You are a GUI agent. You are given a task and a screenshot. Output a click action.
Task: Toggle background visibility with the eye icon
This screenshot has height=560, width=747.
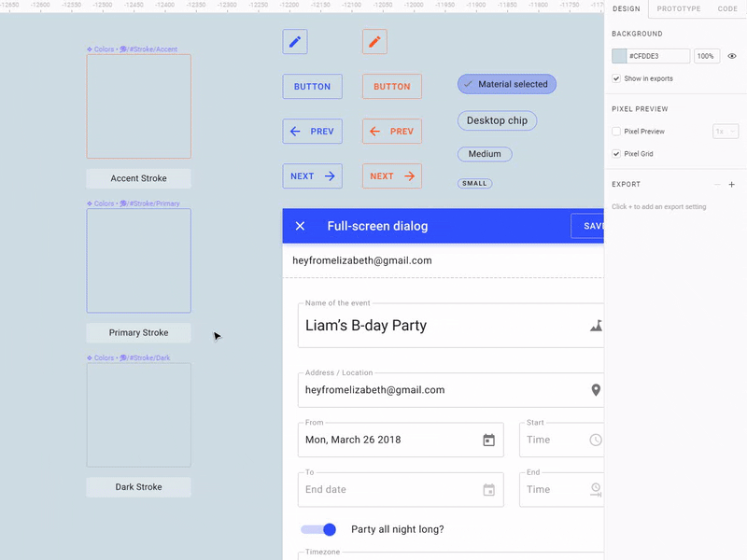point(732,56)
